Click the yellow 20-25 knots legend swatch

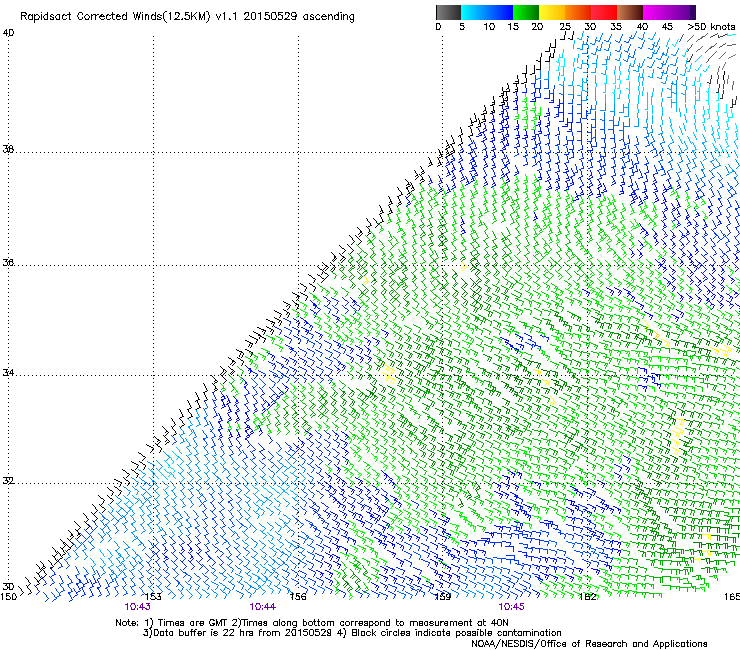pos(552,12)
